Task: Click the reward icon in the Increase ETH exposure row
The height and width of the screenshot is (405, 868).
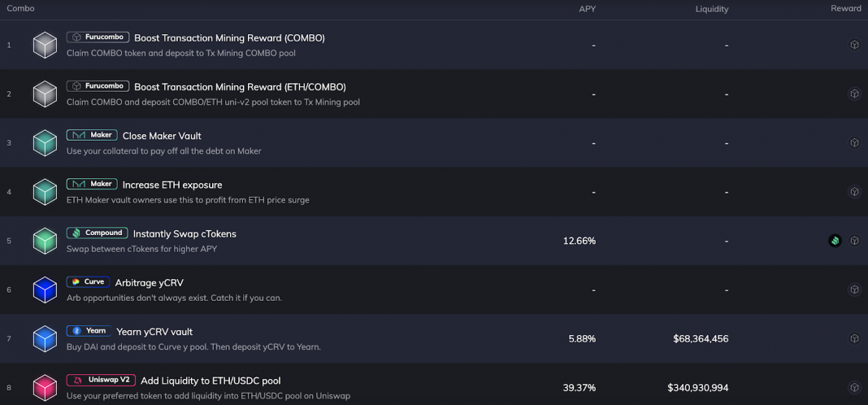Action: point(854,192)
